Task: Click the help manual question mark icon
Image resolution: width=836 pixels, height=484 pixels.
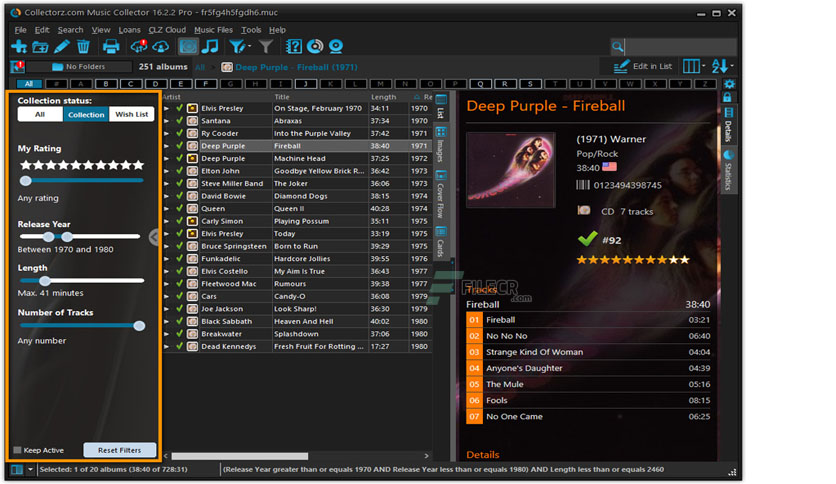Action: [293, 46]
